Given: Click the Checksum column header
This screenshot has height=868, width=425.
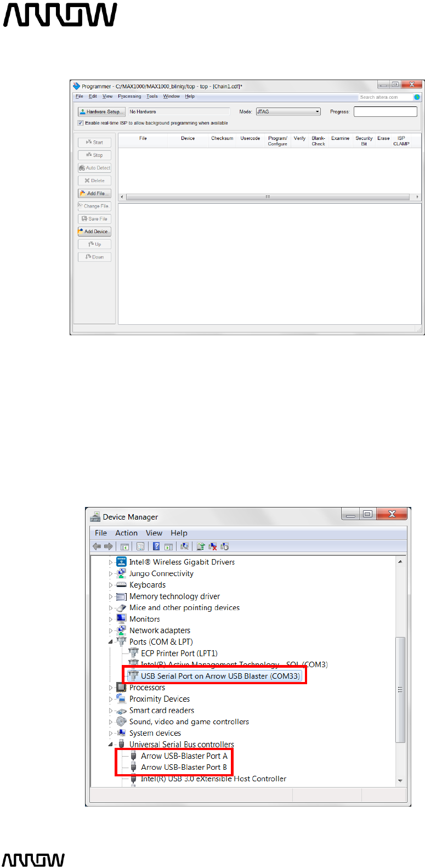Looking at the screenshot, I should point(222,138).
